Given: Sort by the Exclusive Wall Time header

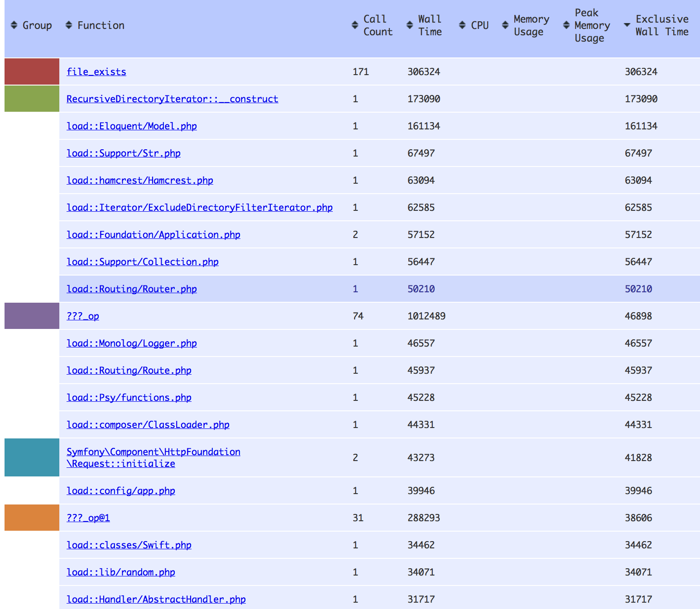Looking at the screenshot, I should tap(662, 25).
